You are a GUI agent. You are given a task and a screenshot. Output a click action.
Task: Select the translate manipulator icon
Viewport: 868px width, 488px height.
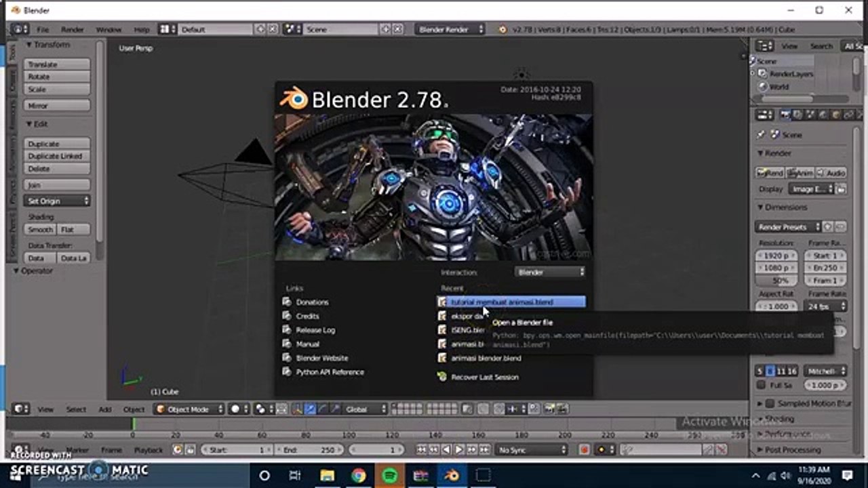pos(311,409)
